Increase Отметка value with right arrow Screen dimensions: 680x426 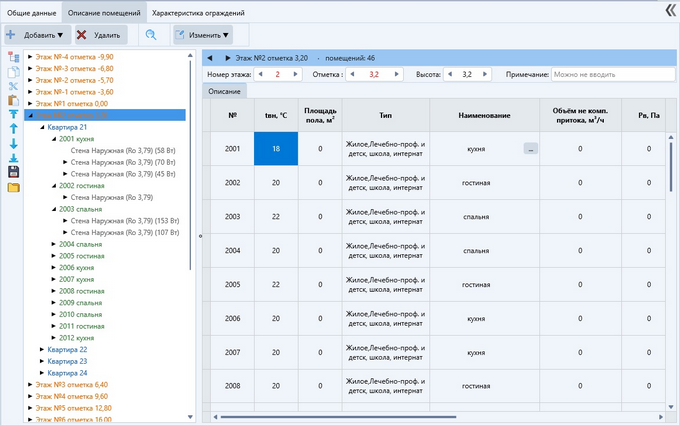coord(396,74)
